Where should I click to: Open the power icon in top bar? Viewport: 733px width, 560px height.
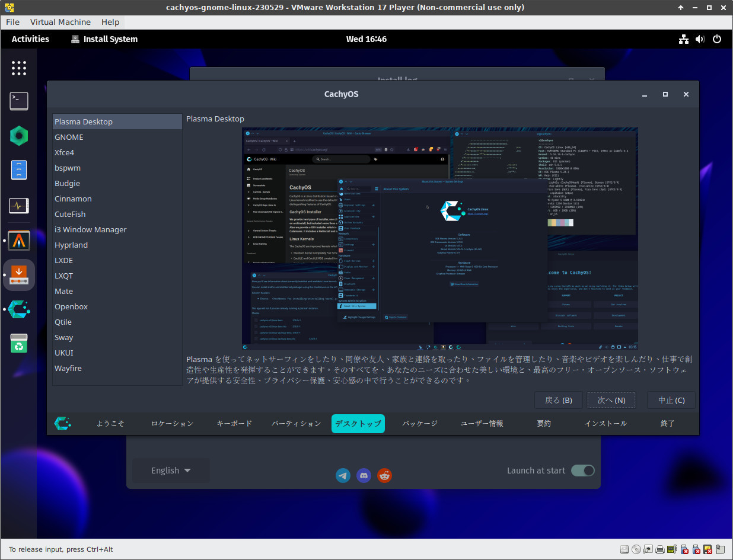pos(717,39)
